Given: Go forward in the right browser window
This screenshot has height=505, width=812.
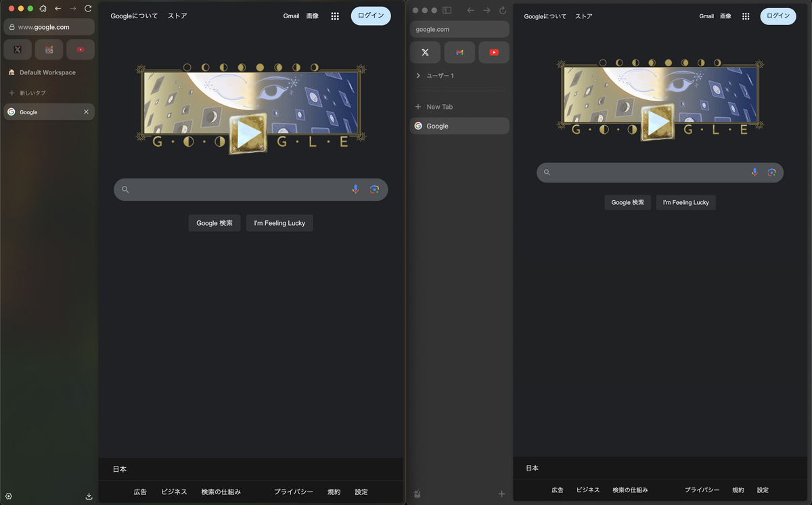Looking at the screenshot, I should point(487,10).
